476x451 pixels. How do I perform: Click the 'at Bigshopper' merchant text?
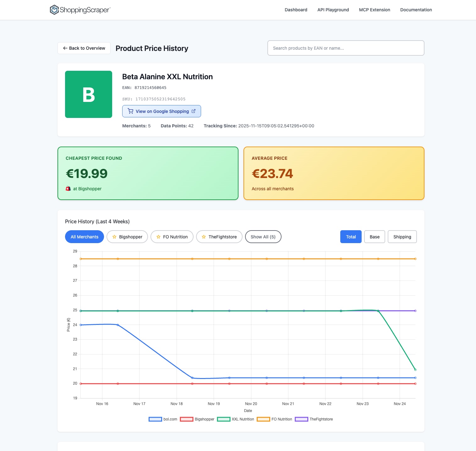click(87, 189)
